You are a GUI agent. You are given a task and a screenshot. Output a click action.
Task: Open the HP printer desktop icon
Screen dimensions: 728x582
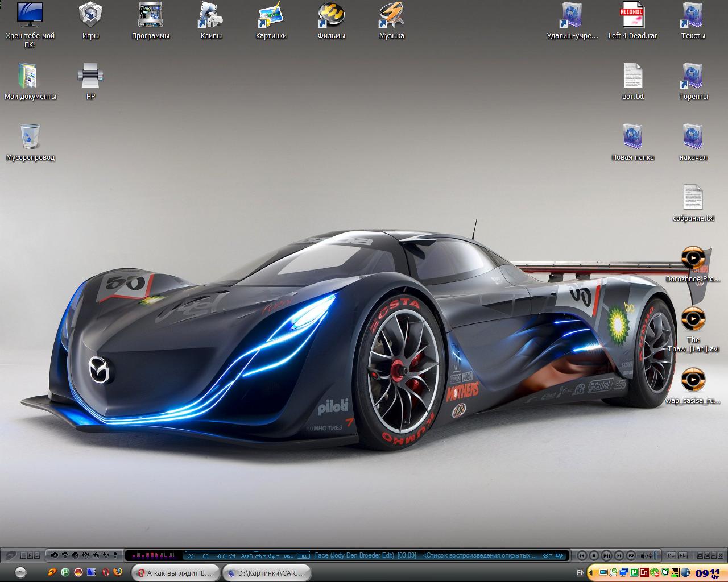pos(90,76)
